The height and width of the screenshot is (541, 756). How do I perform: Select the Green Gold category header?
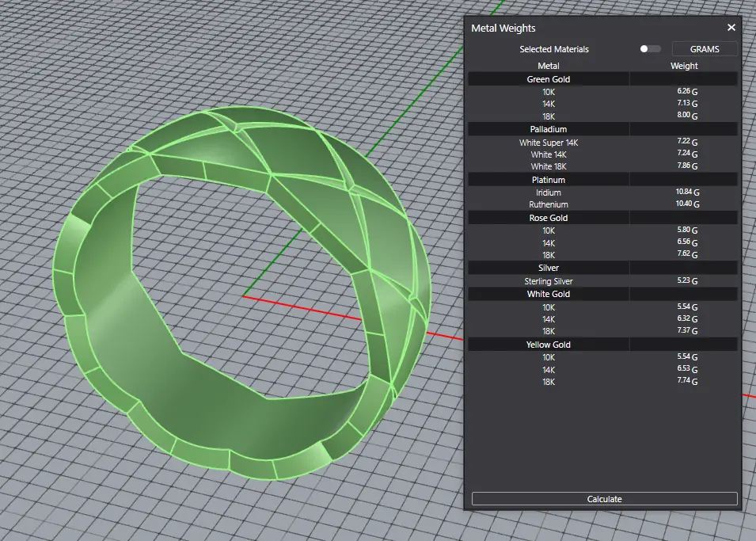(x=549, y=79)
